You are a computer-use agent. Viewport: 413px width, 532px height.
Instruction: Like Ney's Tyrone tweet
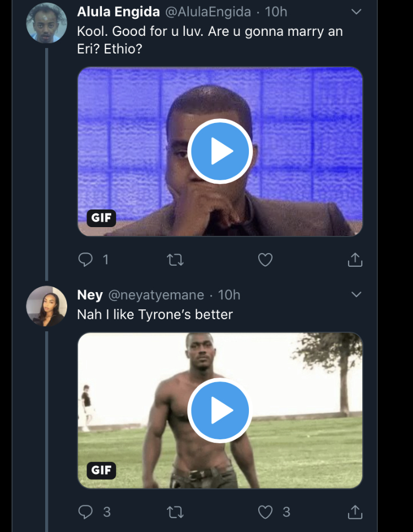(265, 512)
